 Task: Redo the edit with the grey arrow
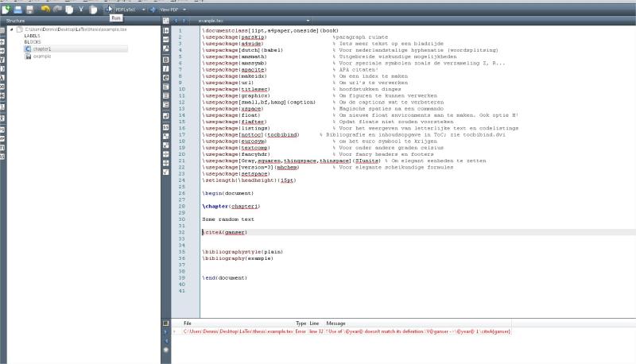click(x=57, y=9)
